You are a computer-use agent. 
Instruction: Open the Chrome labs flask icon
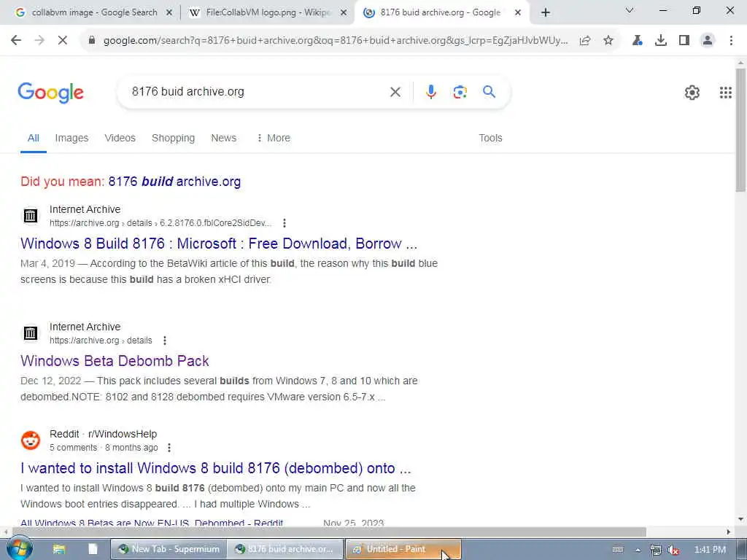pos(637,41)
